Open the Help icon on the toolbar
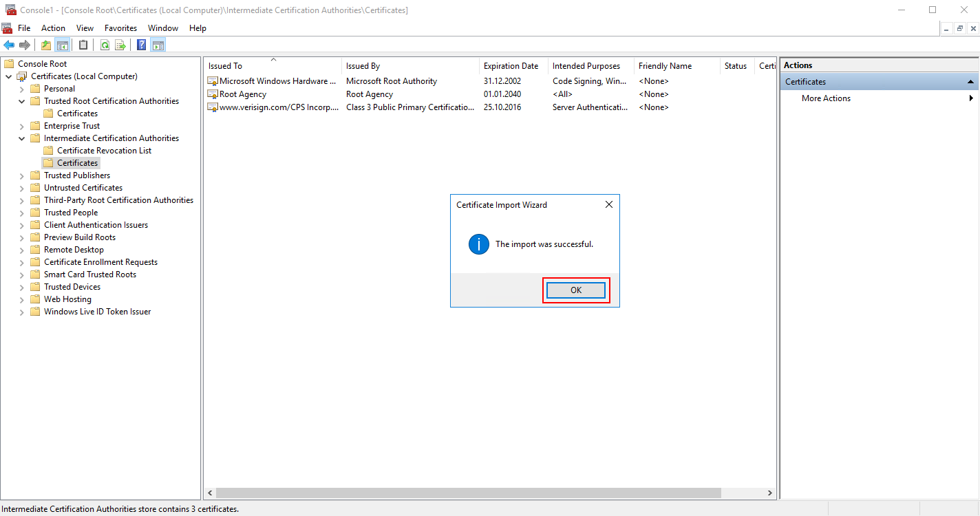 pyautogui.click(x=141, y=45)
